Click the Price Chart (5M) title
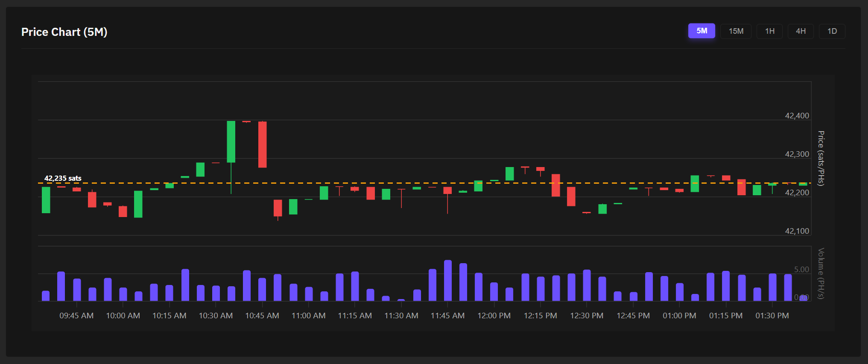The height and width of the screenshot is (364, 868). coord(64,32)
